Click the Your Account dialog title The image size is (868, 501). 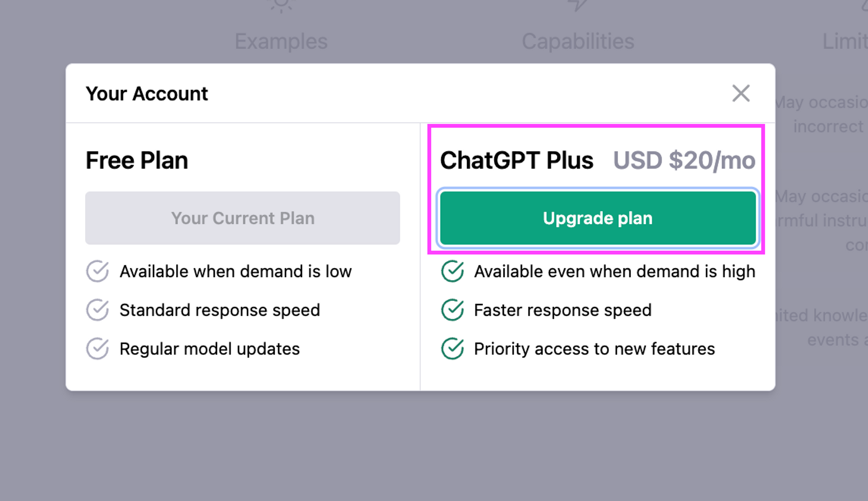[147, 94]
